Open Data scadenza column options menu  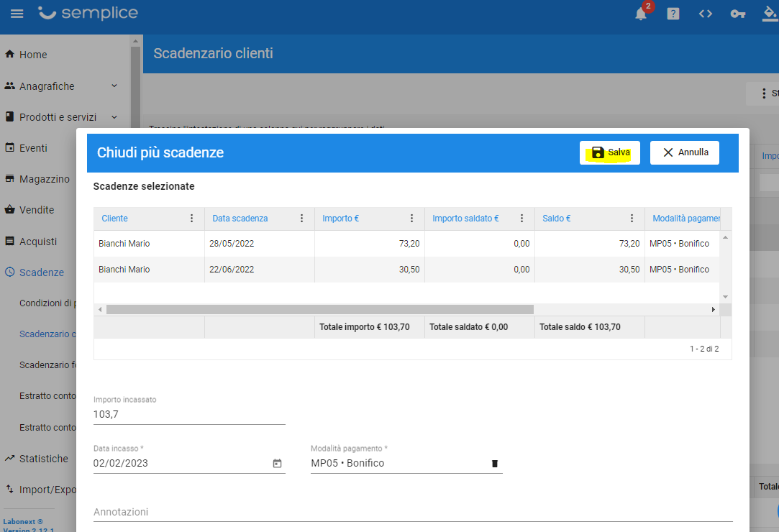click(x=301, y=218)
